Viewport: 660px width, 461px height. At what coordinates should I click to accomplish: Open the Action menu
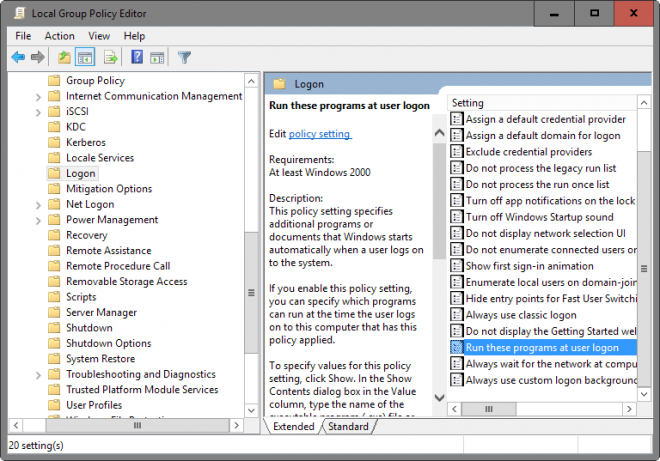tap(59, 36)
